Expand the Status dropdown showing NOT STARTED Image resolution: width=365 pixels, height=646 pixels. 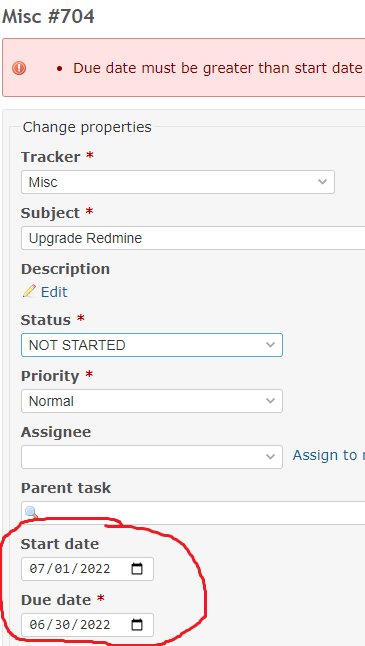pos(152,345)
